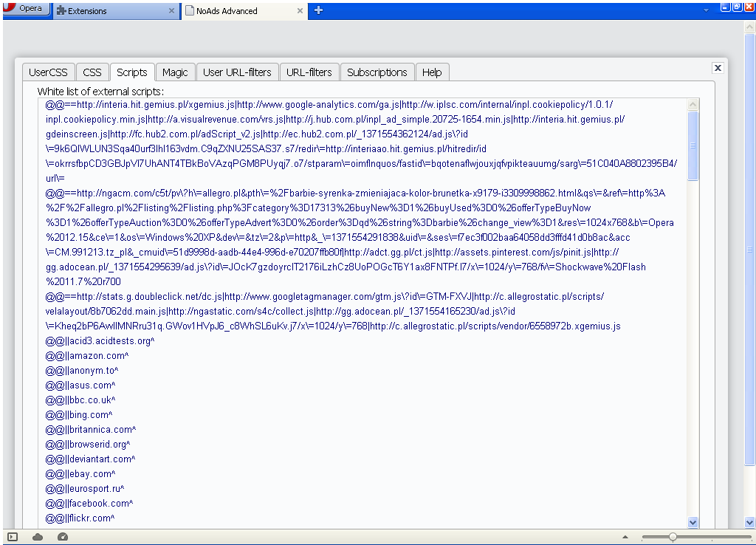The image size is (756, 545).
Task: Click the '@@||acid3.acidtests.org^' line
Action: 100,341
